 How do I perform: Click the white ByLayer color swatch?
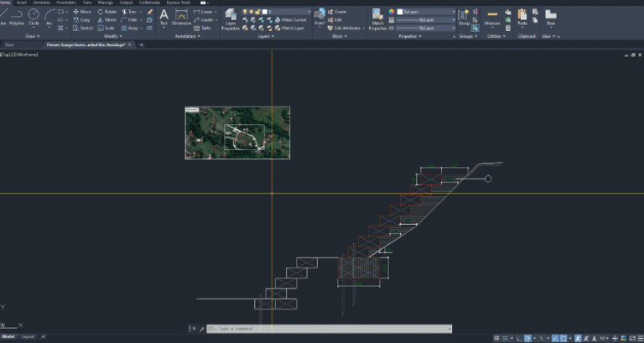click(x=400, y=12)
